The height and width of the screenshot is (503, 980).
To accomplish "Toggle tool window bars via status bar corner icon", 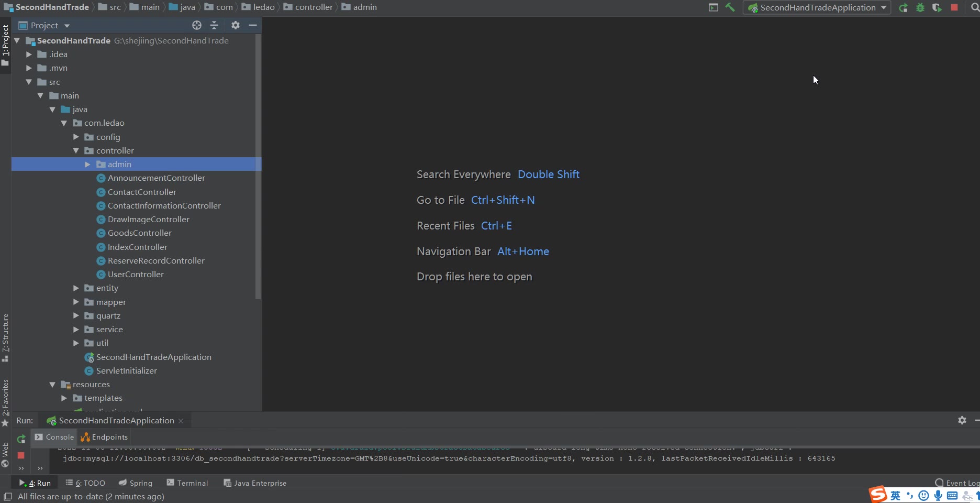I will point(7,497).
